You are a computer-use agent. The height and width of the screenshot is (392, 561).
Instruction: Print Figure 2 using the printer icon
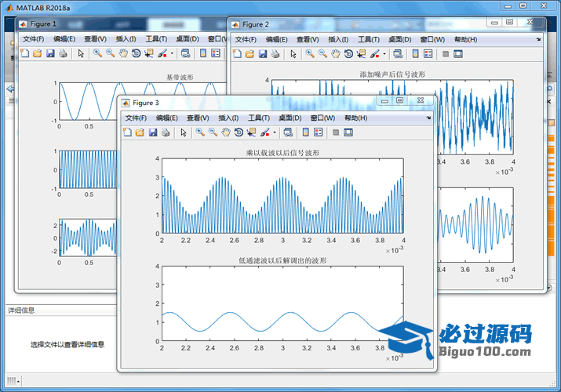point(275,54)
